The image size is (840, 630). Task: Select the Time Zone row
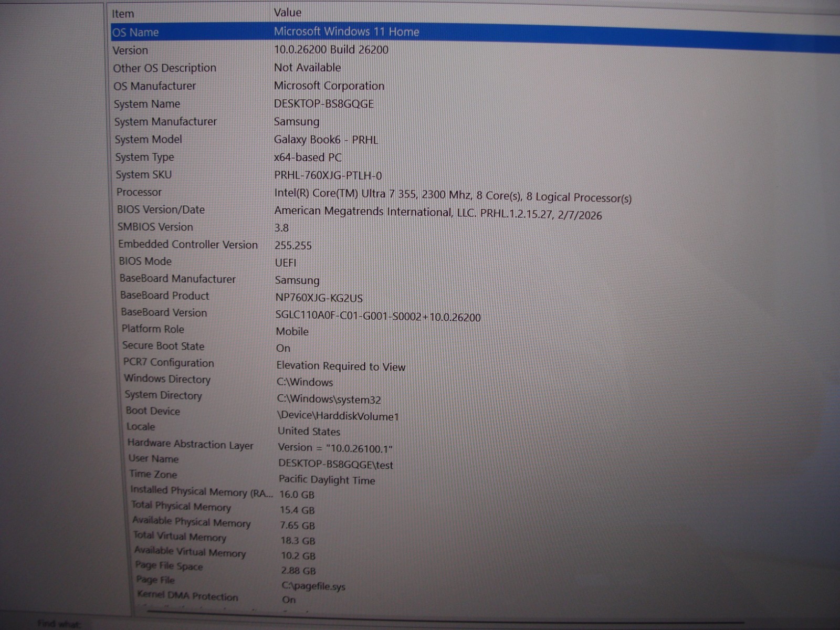tap(153, 474)
